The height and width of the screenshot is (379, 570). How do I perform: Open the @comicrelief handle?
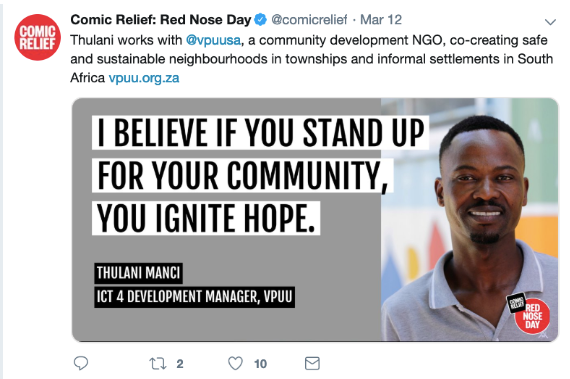pyautogui.click(x=309, y=20)
